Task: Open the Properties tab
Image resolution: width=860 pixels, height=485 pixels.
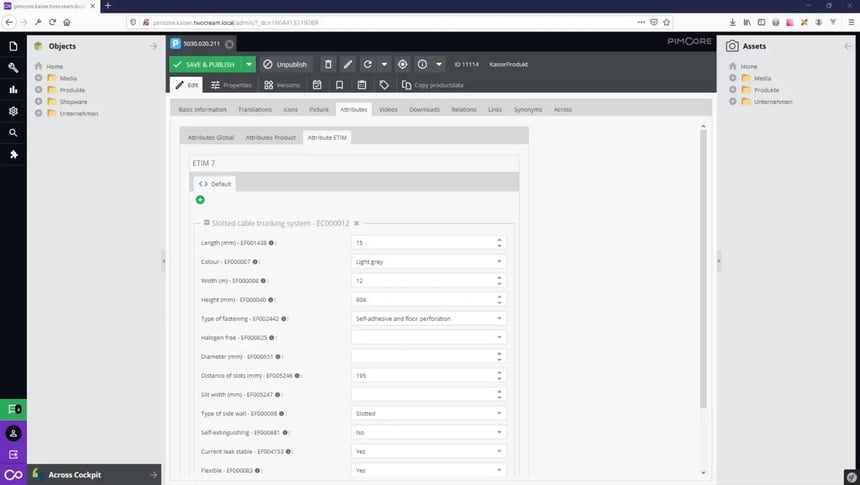Action: (x=231, y=85)
